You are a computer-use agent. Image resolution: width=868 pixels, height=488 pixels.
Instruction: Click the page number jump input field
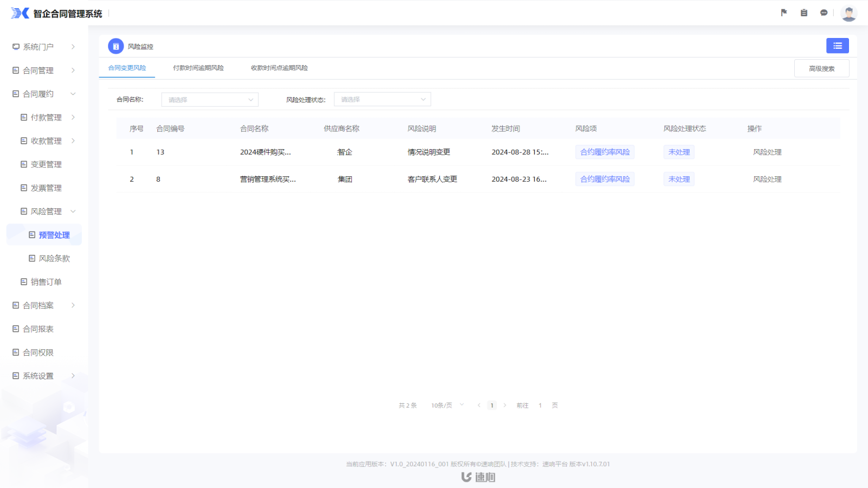(540, 406)
